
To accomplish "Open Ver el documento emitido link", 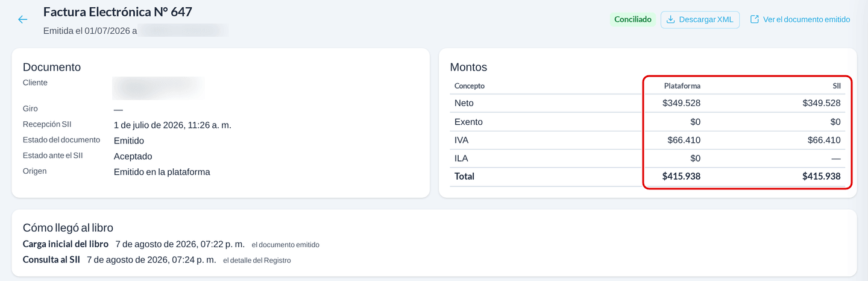I will pyautogui.click(x=800, y=19).
